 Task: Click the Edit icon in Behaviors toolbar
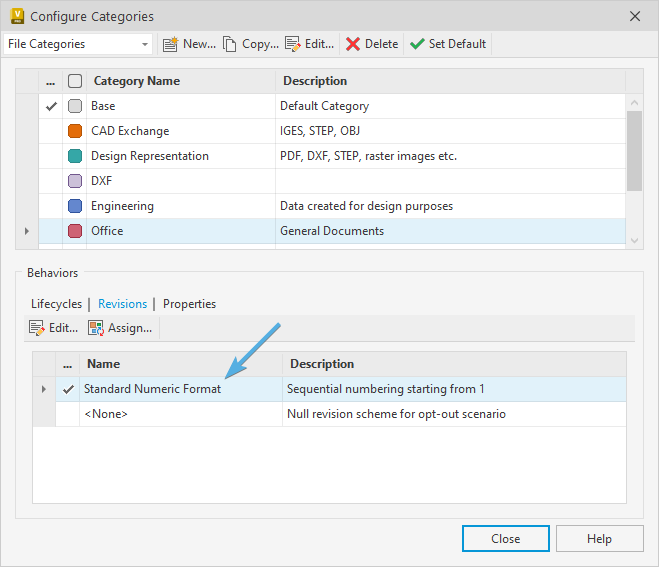point(37,328)
